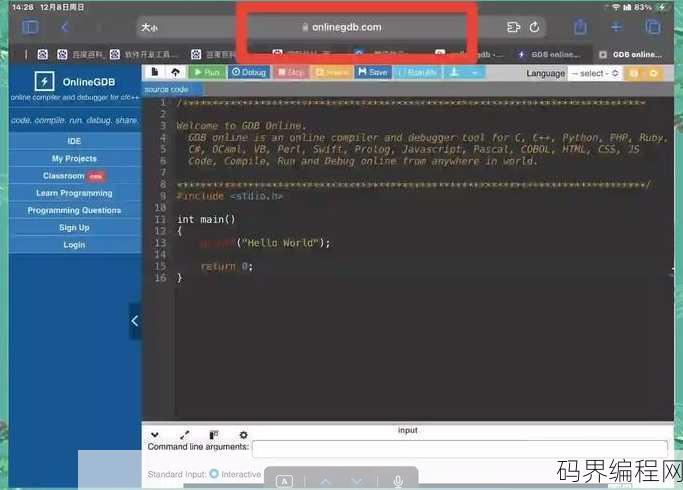This screenshot has width=683, height=490.
Task: Click the panel layout icon in input panel
Action: click(x=214, y=435)
